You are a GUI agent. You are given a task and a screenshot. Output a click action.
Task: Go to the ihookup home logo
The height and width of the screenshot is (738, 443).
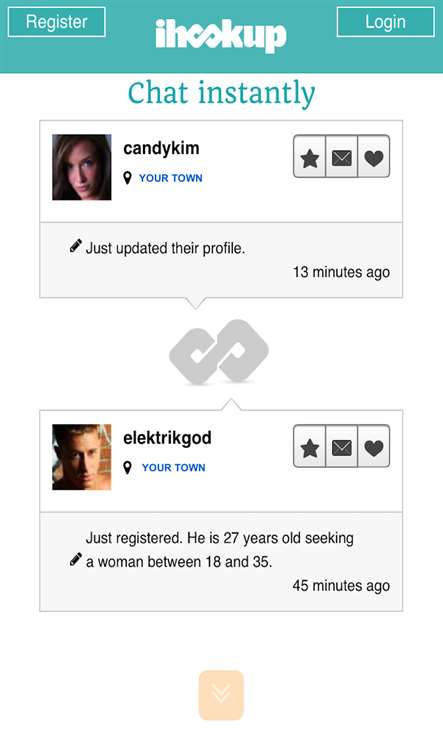click(x=221, y=35)
